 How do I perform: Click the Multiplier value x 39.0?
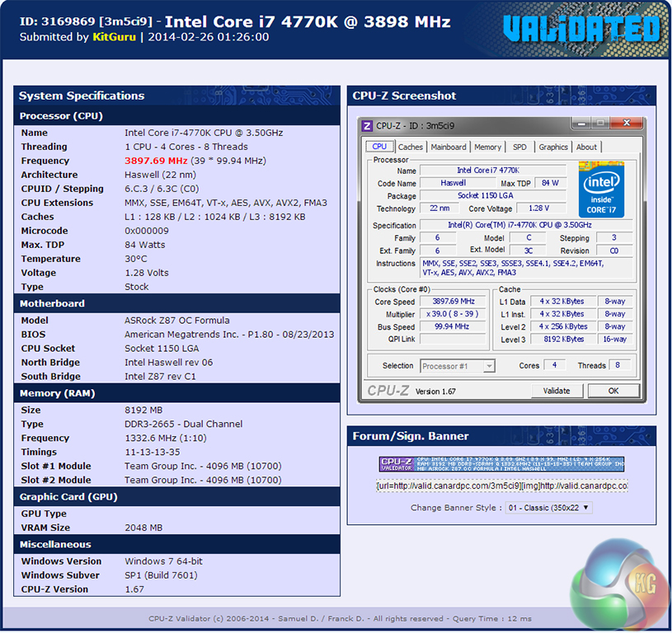click(x=453, y=314)
